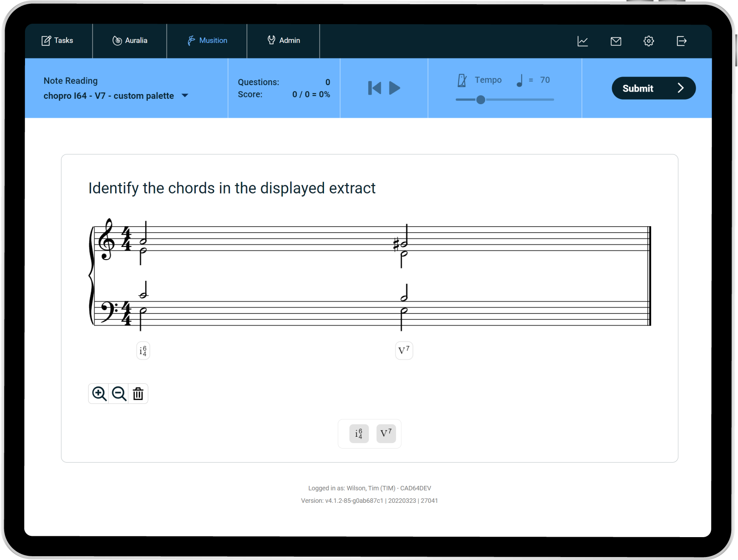Open the settings gear icon
This screenshot has width=738, height=560.
coord(648,41)
